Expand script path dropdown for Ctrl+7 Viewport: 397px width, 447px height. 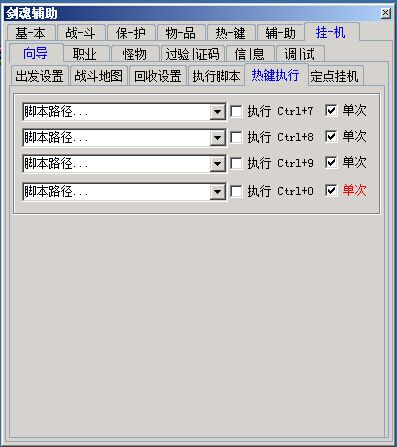(217, 112)
